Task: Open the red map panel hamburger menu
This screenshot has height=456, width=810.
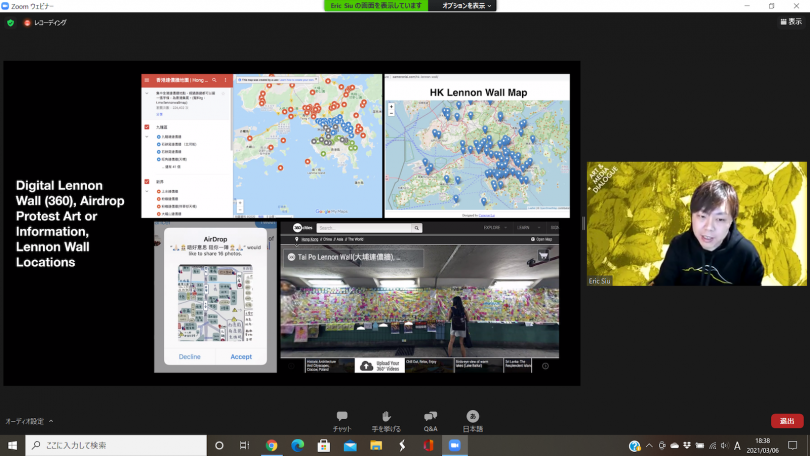Action: (x=147, y=80)
